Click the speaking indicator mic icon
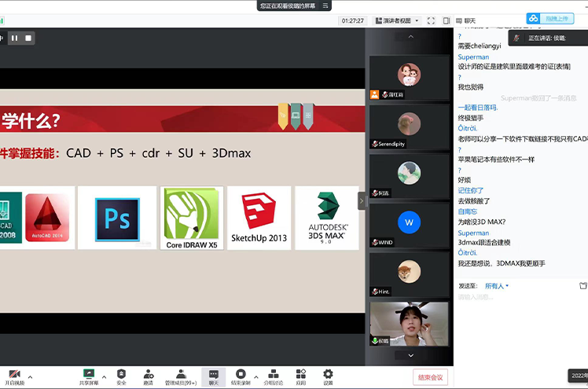This screenshot has height=389, width=588. coord(516,38)
